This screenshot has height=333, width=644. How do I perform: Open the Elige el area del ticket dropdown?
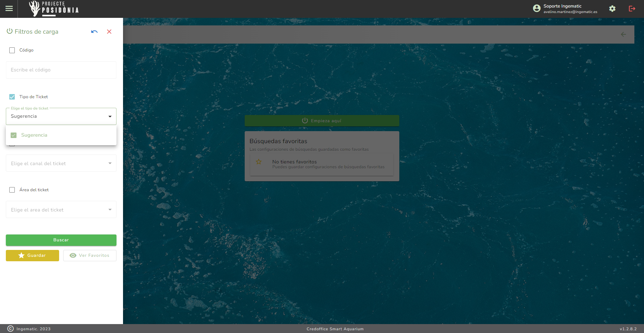[61, 210]
